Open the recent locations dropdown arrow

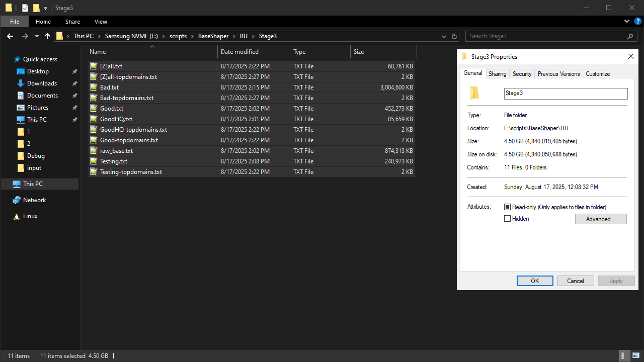[x=37, y=36]
